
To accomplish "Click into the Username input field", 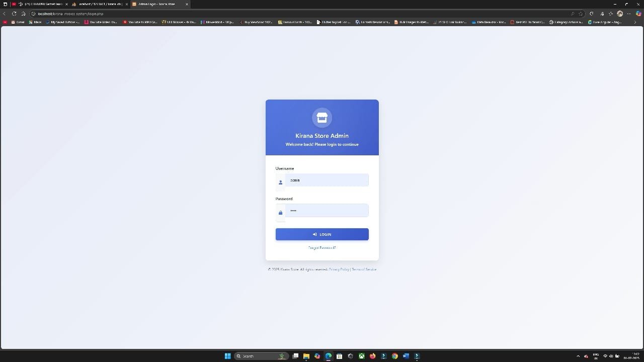I will (327, 180).
